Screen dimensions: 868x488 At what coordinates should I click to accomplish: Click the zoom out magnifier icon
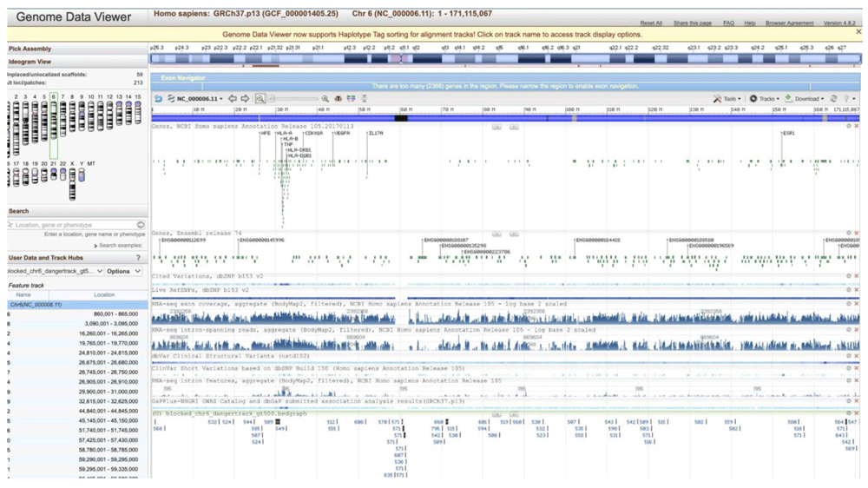(x=260, y=99)
